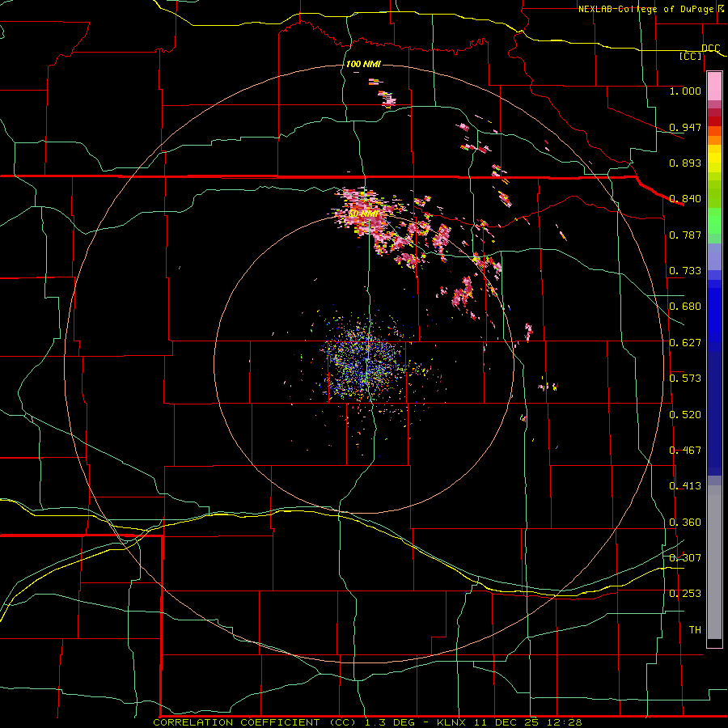The height and width of the screenshot is (728, 728).
Task: Select the 0.467 legend value
Action: click(685, 451)
